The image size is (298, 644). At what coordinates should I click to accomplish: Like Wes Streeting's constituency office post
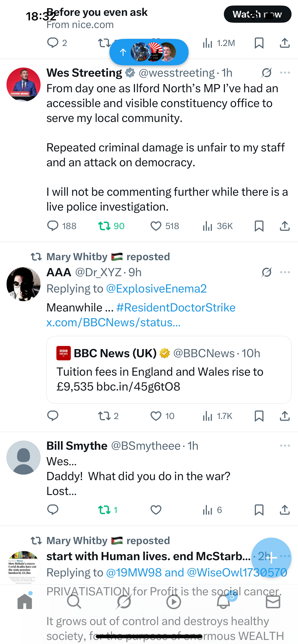(x=156, y=226)
